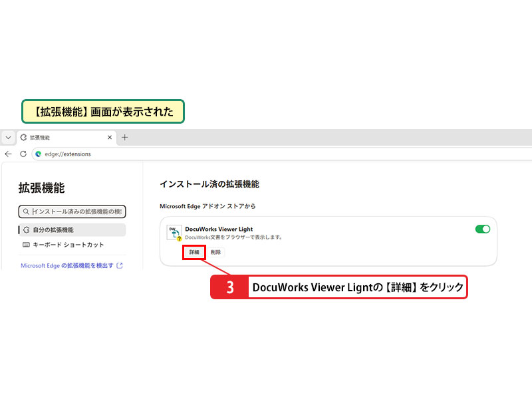Open Microsoft Edge の拡張機能を検出す link
Screen dimensions: 532x399
(x=67, y=265)
